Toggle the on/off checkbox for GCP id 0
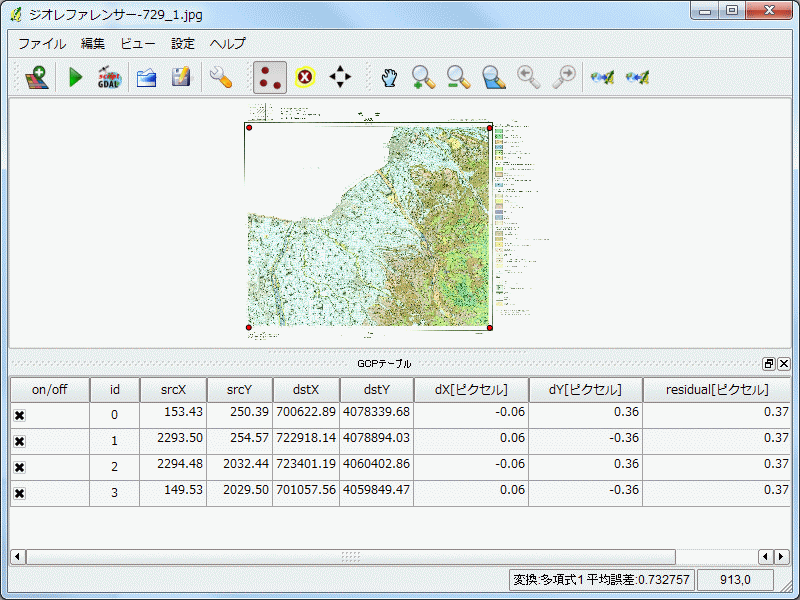 tap(20, 415)
